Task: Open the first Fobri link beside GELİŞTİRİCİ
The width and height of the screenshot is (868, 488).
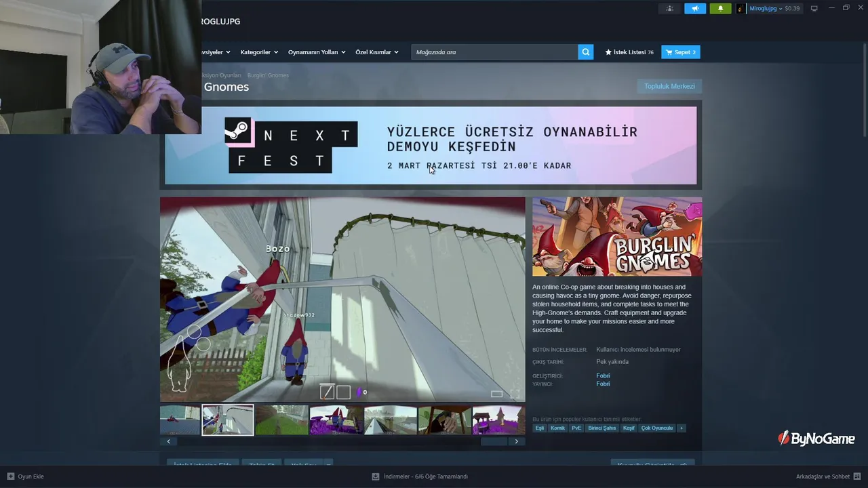Action: click(x=603, y=375)
